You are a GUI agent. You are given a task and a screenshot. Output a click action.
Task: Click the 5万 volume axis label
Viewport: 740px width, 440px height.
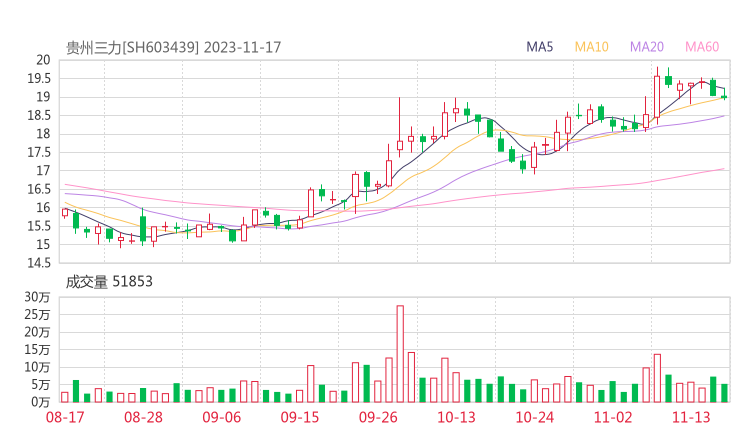pos(41,385)
